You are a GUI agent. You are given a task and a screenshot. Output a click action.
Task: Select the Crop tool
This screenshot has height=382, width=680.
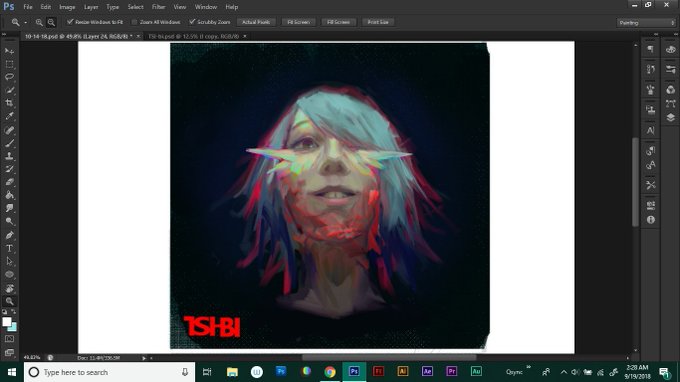click(x=9, y=103)
